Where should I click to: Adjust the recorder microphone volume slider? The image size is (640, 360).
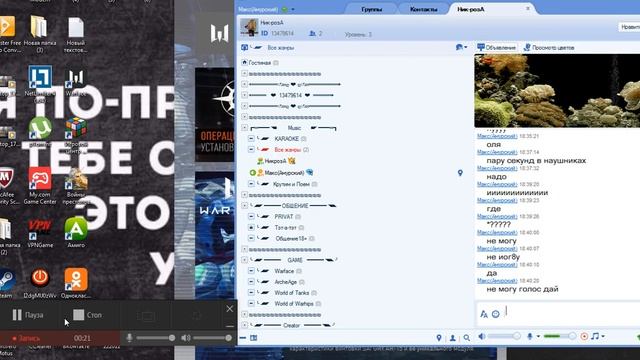(156, 338)
